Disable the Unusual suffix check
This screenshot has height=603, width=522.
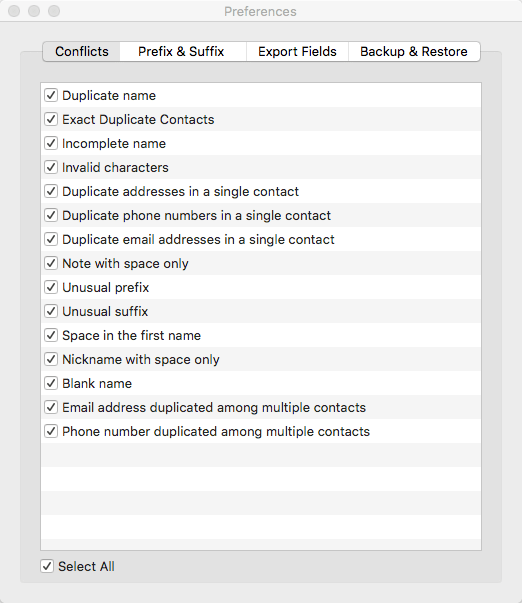coord(51,311)
